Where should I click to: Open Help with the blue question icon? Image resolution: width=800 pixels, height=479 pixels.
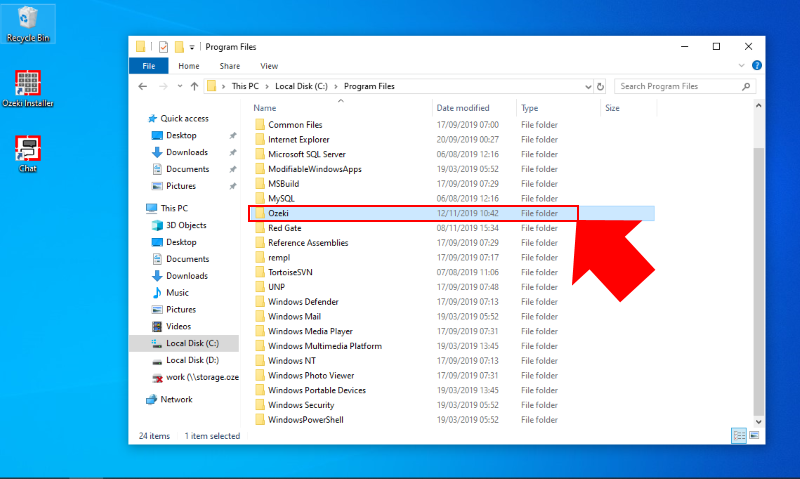click(x=757, y=65)
